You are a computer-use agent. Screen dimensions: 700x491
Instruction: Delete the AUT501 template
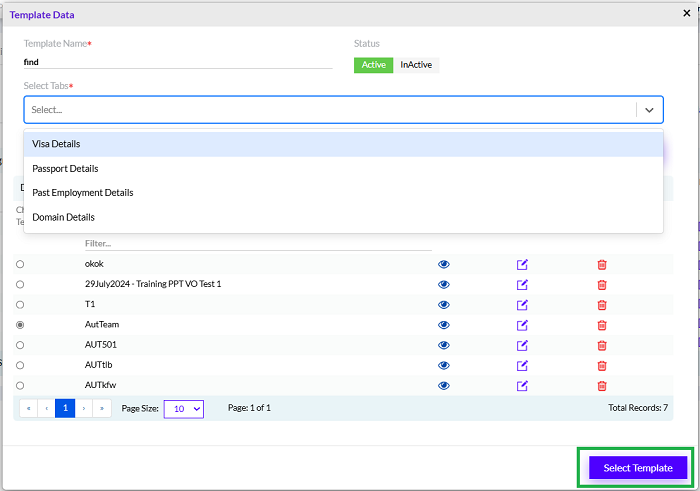click(602, 345)
